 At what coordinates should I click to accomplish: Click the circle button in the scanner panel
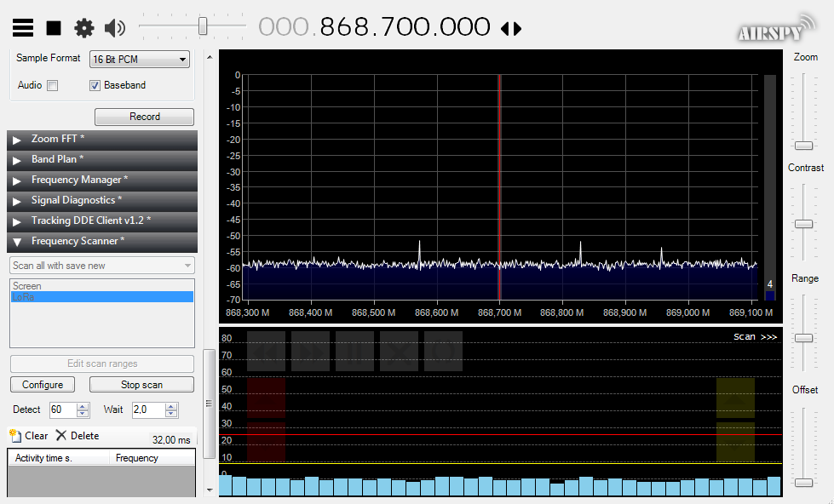(444, 352)
